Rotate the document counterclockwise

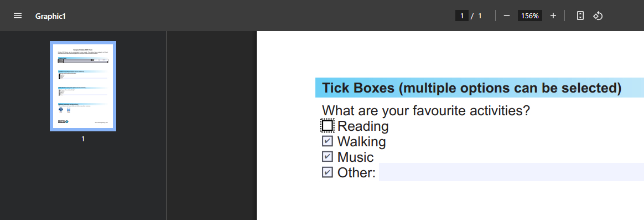tap(598, 16)
